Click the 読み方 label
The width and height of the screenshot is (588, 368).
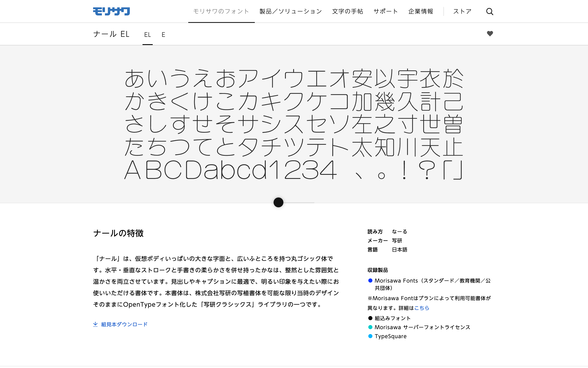pyautogui.click(x=375, y=231)
